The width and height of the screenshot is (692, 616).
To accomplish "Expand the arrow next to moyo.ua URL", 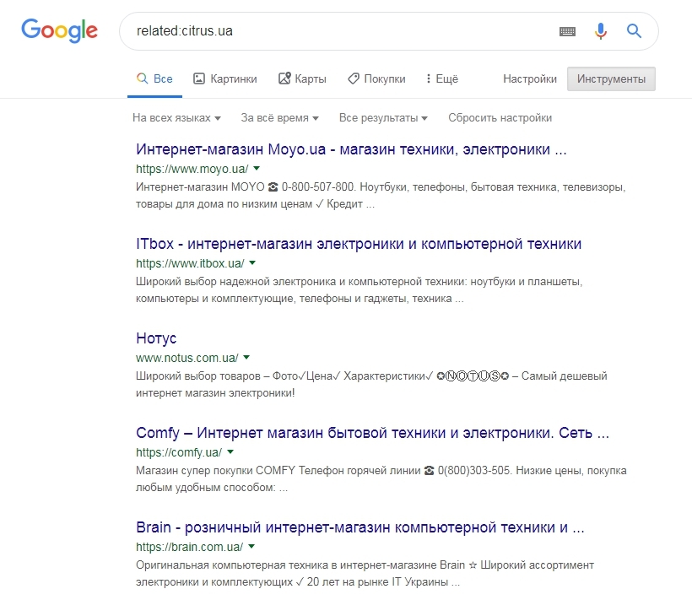I will [x=257, y=169].
